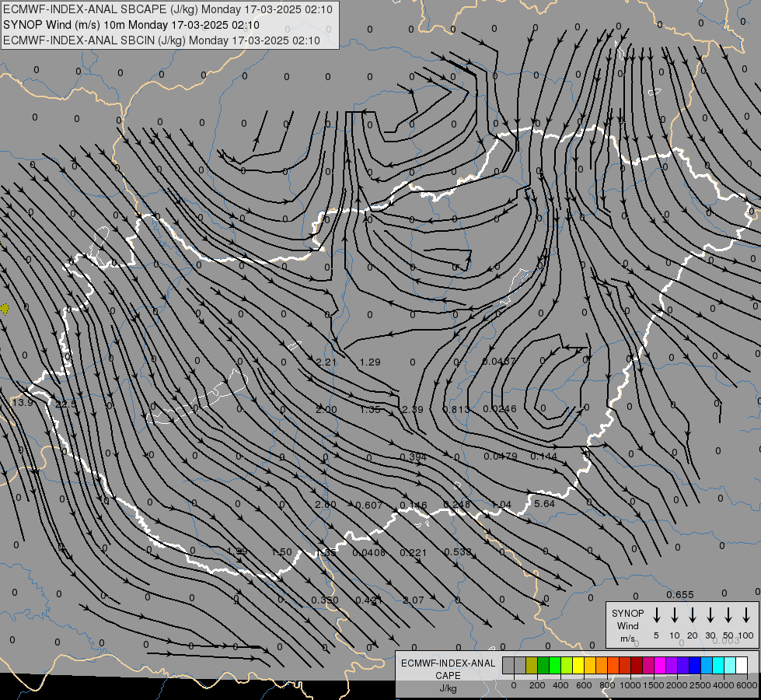Click the map value 0.607
The width and height of the screenshot is (761, 700).
(369, 506)
